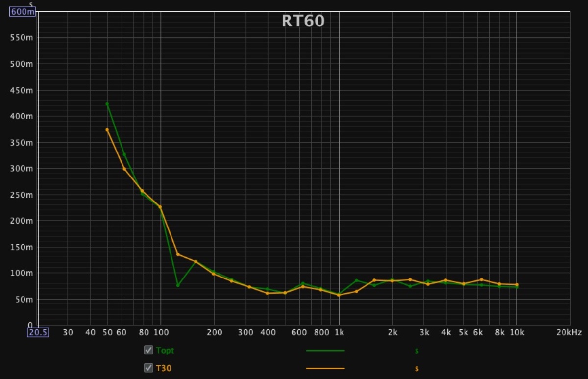The width and height of the screenshot is (588, 379).
Task: Click the green Topt legend line
Action: click(325, 351)
